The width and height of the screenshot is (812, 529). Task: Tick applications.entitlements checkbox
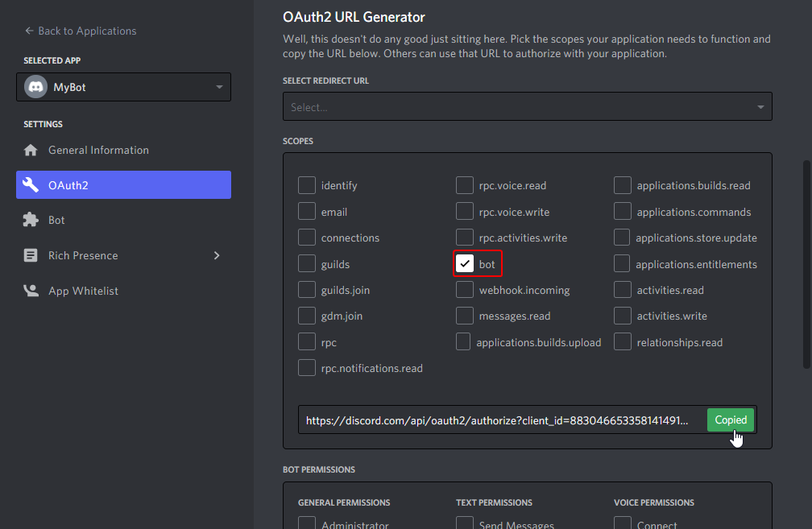coord(622,263)
